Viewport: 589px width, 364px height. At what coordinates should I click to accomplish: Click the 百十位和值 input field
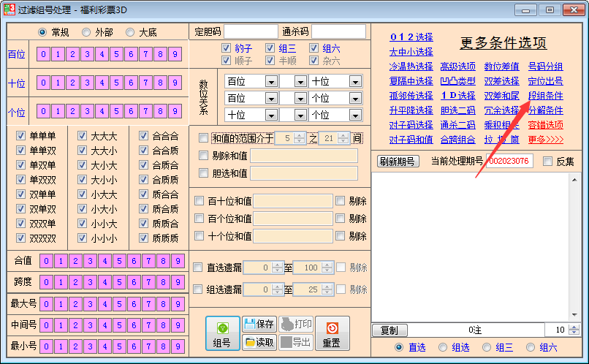293,201
